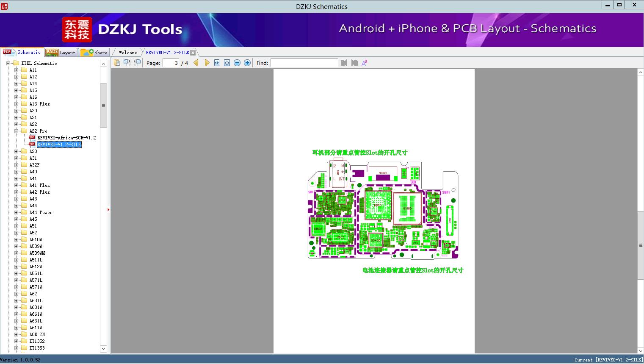Open REVIVEO-Africa-SCH-V1.2 PDF file

point(66,138)
